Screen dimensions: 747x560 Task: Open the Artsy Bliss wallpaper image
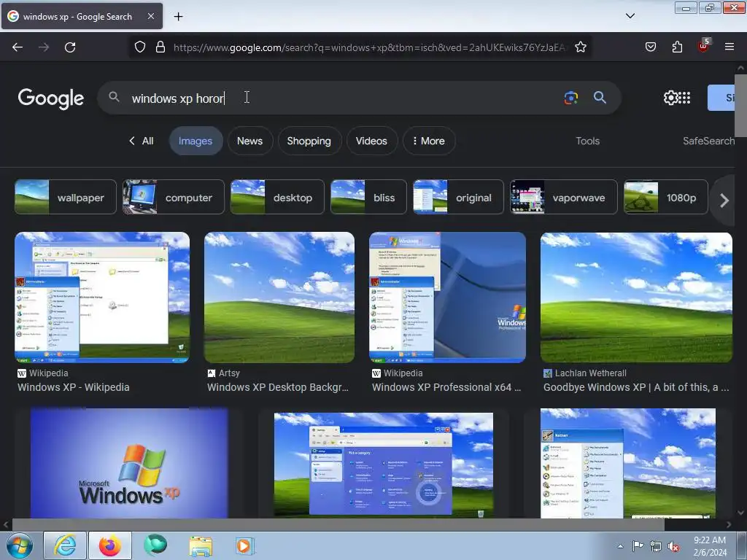click(x=279, y=297)
